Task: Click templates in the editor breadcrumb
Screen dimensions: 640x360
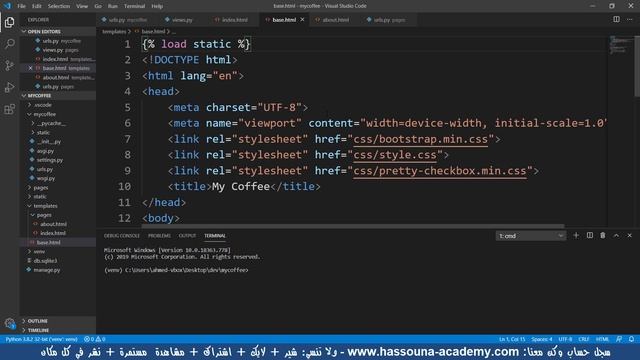Action: 114,31
